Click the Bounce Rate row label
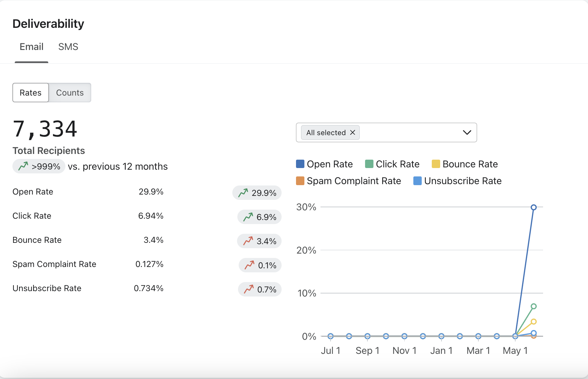 [x=37, y=240]
